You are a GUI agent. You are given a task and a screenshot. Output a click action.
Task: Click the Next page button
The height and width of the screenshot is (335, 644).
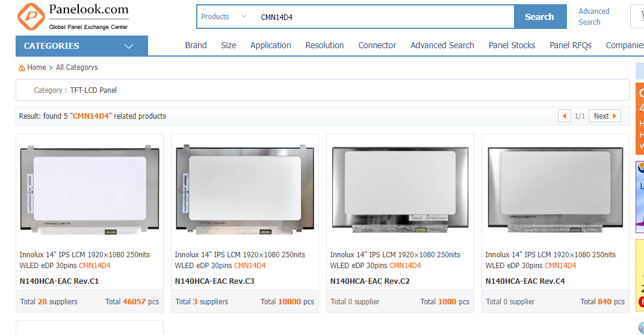[x=604, y=116]
